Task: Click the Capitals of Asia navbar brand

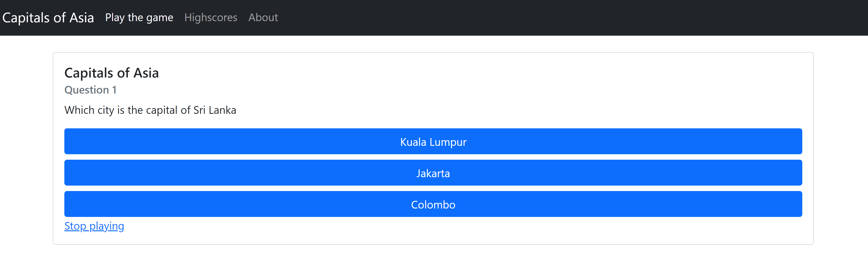Action: point(48,17)
